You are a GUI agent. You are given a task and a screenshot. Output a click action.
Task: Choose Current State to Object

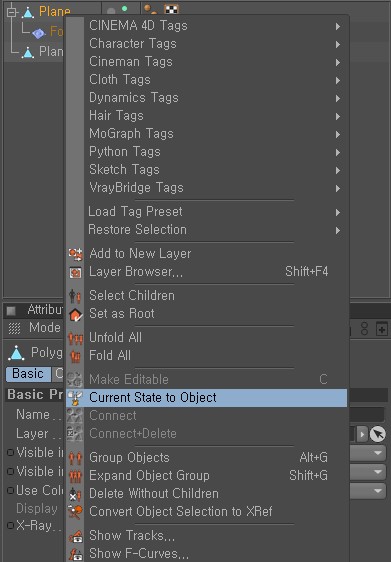[x=206, y=398]
